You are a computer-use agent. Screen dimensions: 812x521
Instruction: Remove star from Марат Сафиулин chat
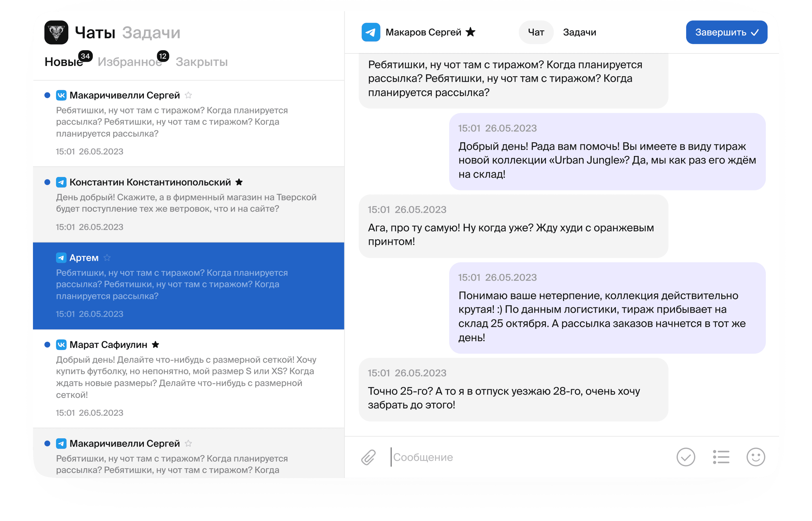tap(156, 344)
